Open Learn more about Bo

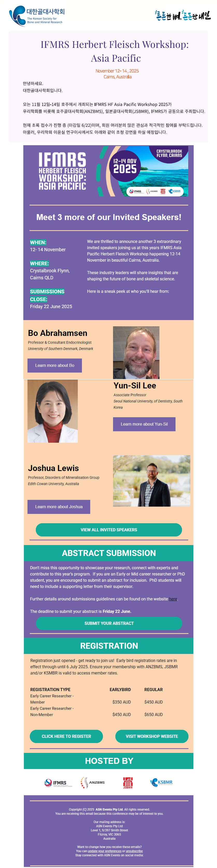[x=54, y=365]
